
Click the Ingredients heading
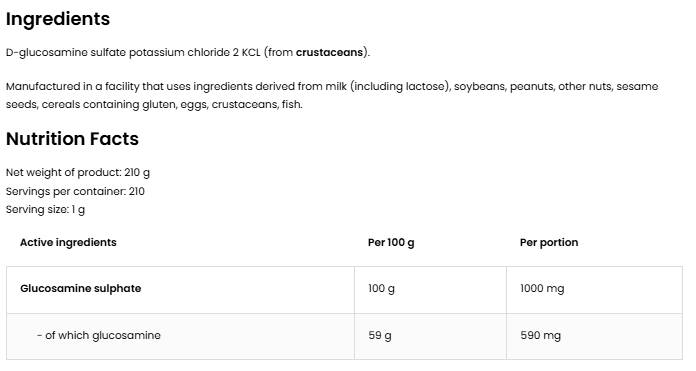click(58, 20)
